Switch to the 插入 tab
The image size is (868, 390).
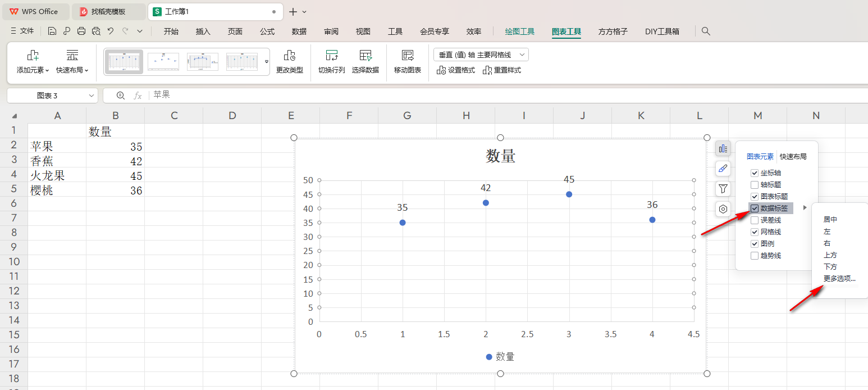[x=203, y=31]
